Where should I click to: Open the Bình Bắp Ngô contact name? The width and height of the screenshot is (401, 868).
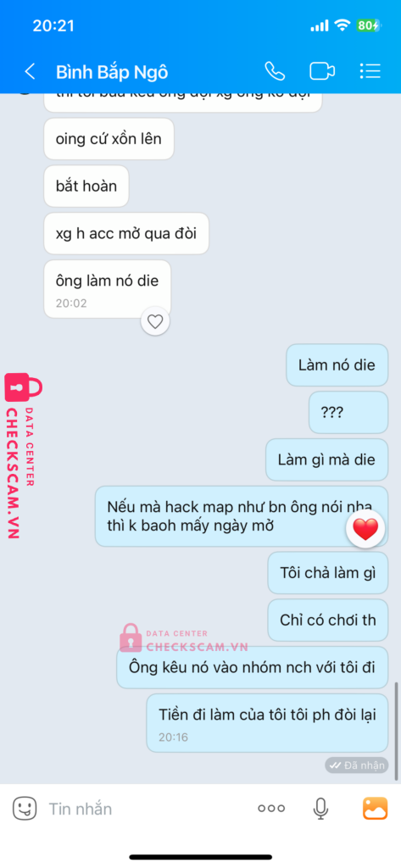tap(112, 72)
